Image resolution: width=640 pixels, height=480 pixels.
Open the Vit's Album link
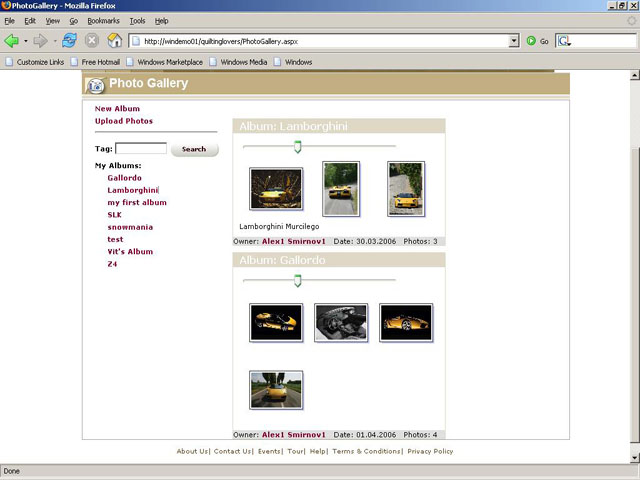point(130,251)
